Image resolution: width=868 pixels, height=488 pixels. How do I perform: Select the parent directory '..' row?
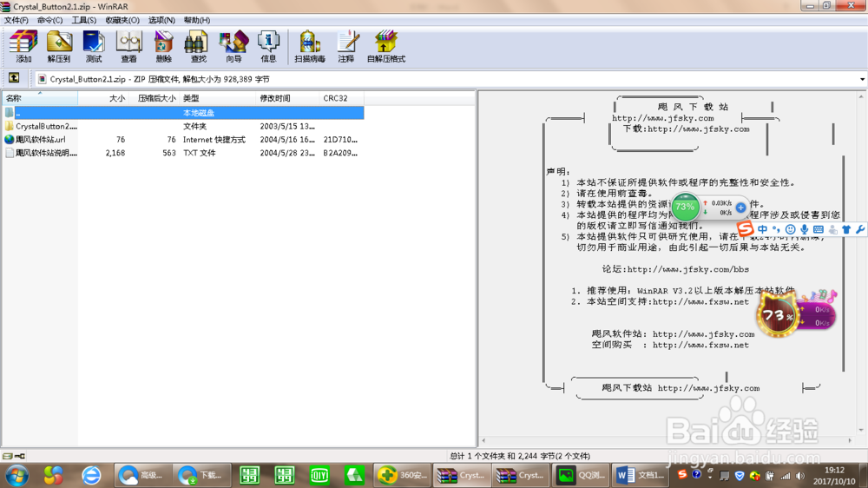183,112
